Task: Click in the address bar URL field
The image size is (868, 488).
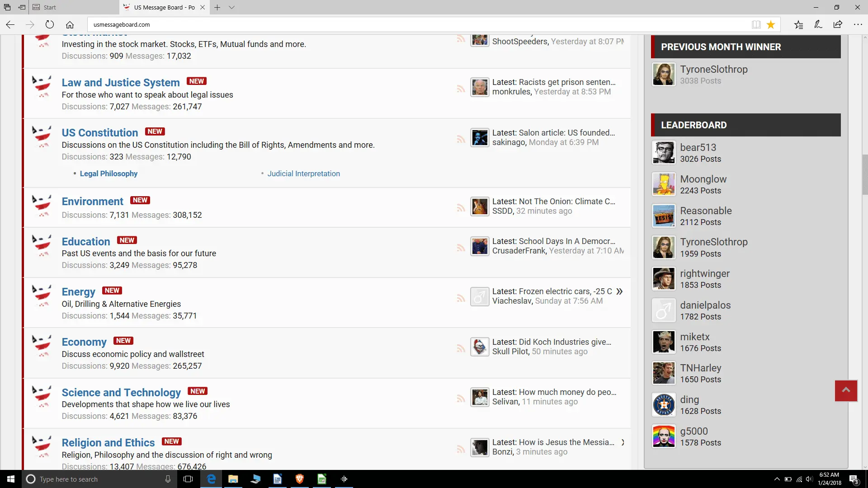Action: tap(407, 25)
